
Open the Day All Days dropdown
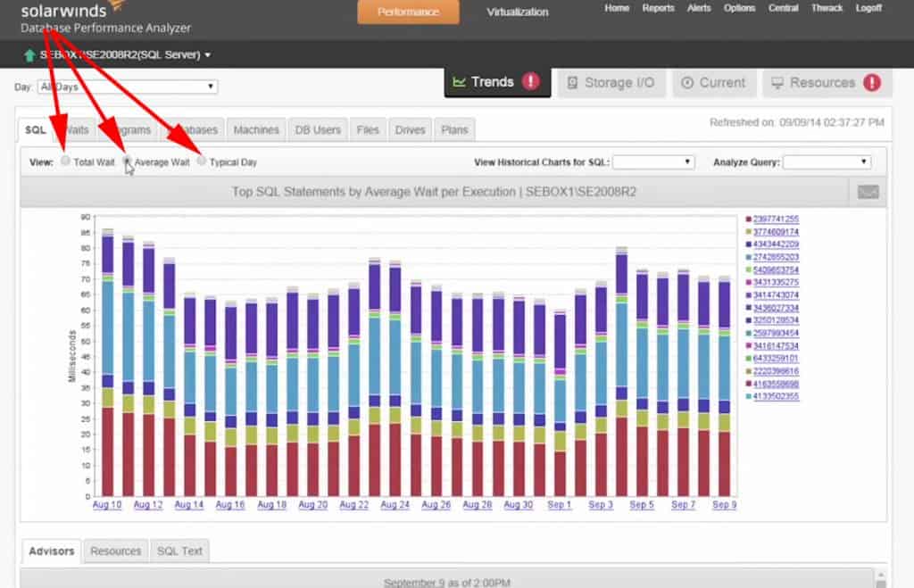tap(125, 87)
